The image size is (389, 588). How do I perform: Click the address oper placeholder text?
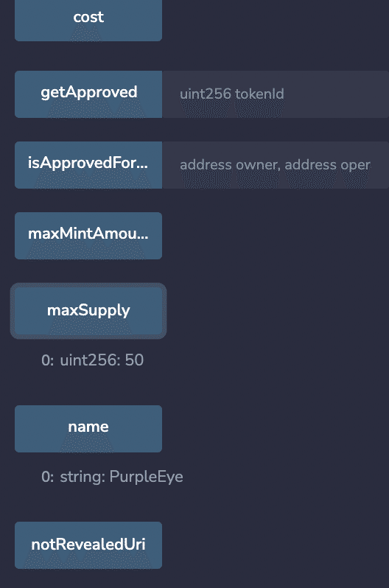coord(327,165)
